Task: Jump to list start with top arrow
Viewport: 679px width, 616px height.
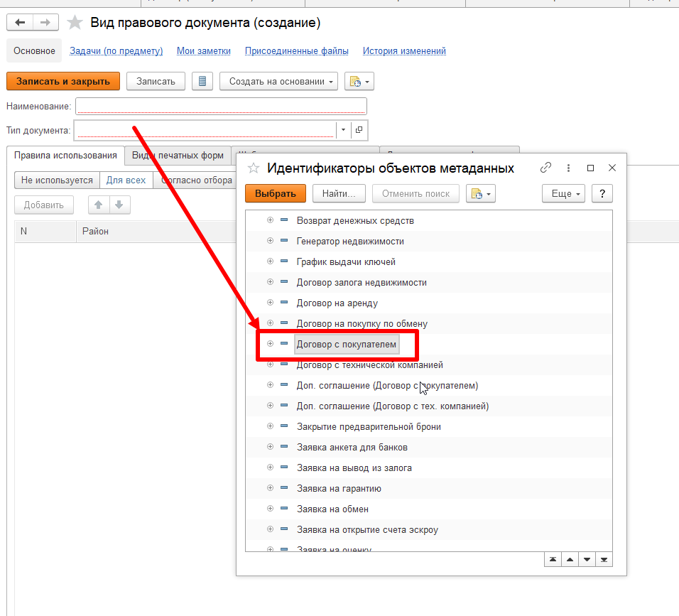Action: 552,560
